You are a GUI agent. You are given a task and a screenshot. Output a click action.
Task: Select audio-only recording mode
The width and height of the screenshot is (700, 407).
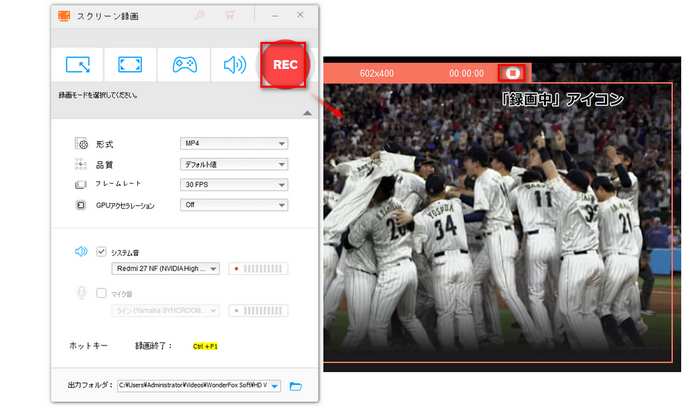(x=235, y=65)
